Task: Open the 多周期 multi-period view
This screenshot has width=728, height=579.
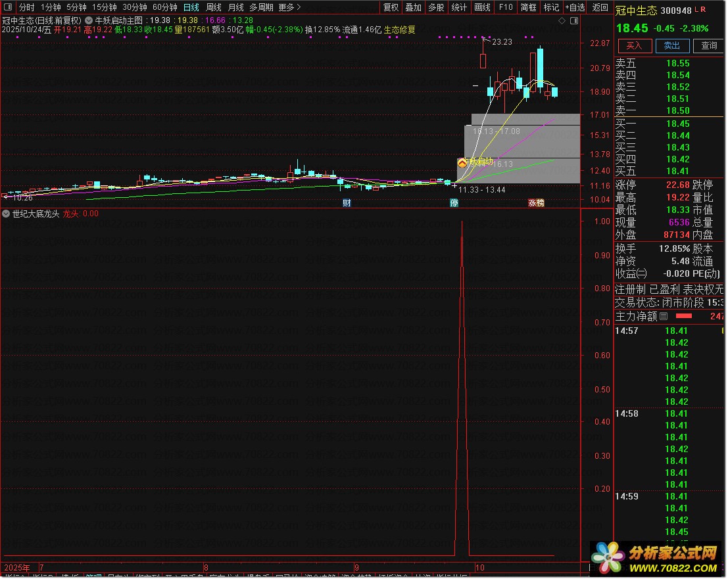Action: pos(261,7)
